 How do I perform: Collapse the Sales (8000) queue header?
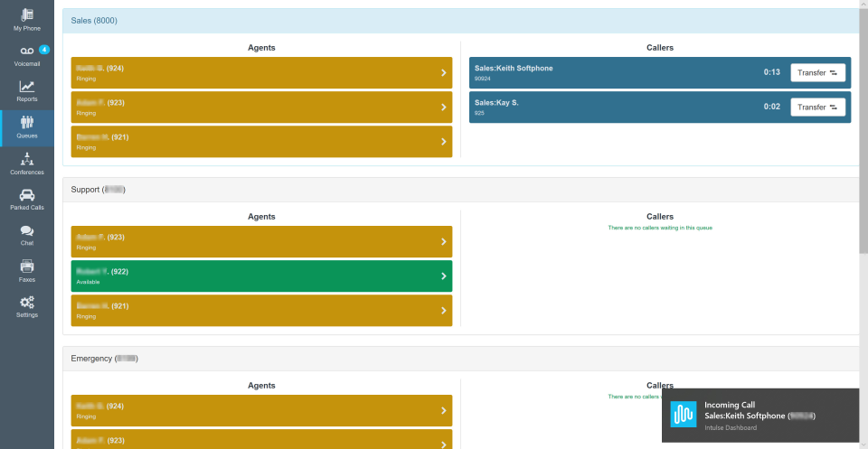click(x=460, y=21)
